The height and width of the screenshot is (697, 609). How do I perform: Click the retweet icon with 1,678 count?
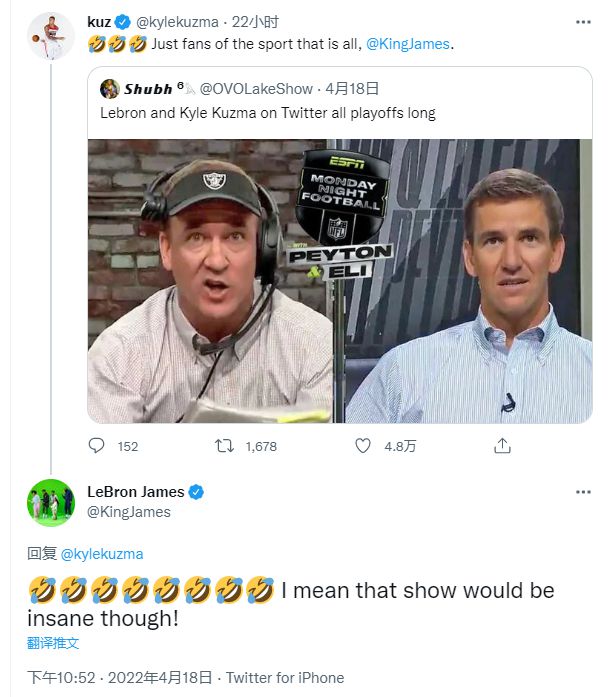[x=225, y=446]
